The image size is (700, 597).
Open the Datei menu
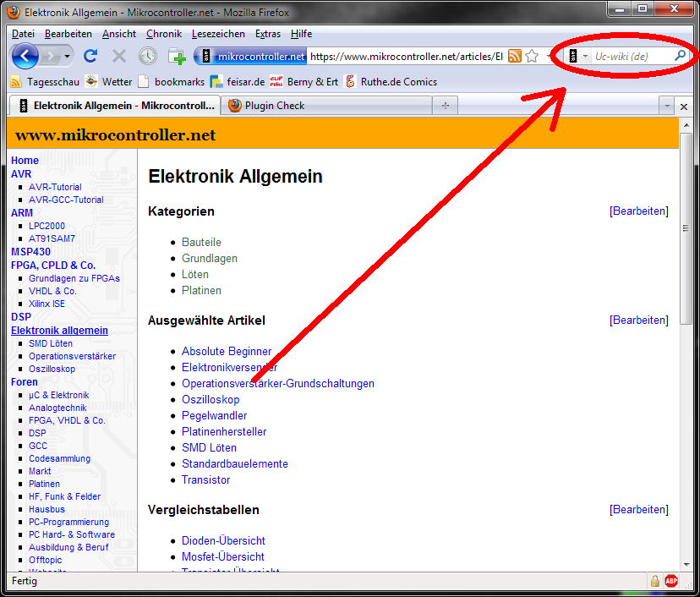point(23,34)
